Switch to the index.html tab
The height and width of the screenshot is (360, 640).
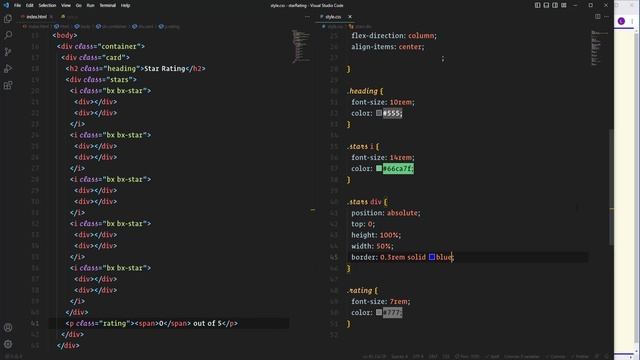36,17
